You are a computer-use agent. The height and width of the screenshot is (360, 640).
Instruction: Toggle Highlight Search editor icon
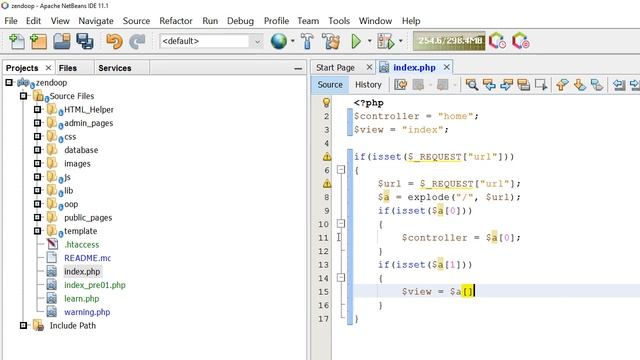pyautogui.click(x=523, y=84)
